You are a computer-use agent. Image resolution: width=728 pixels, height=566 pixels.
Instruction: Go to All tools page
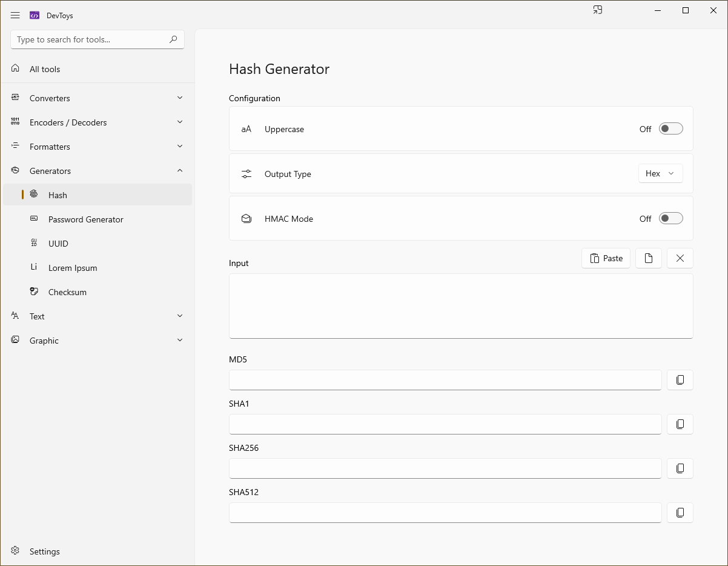click(98, 69)
